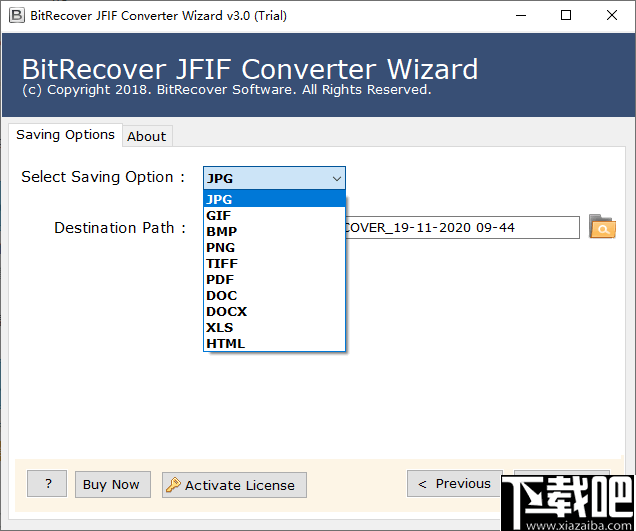
Task: Go back with the Previous button
Action: (x=455, y=484)
